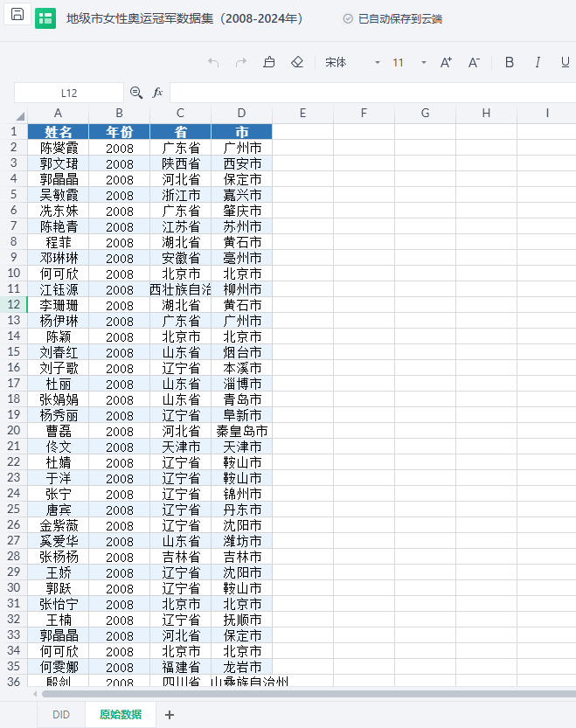Click the 年份 header cell
The image size is (576, 728).
(x=120, y=132)
